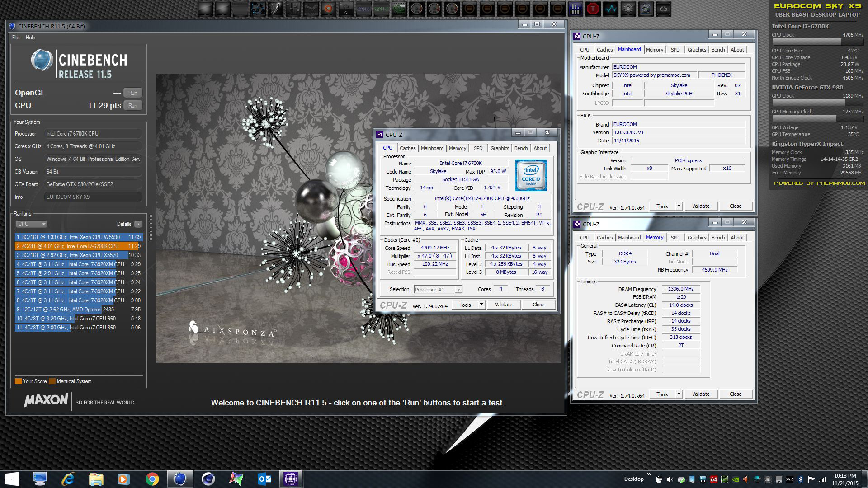Click the Info field EUROCOM SKY X9
This screenshot has width=868, height=488.
tap(93, 197)
